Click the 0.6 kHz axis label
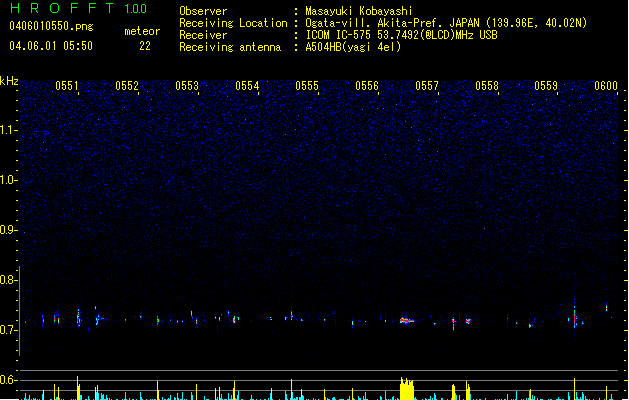Screen dimensions: 629x400 click(8, 380)
